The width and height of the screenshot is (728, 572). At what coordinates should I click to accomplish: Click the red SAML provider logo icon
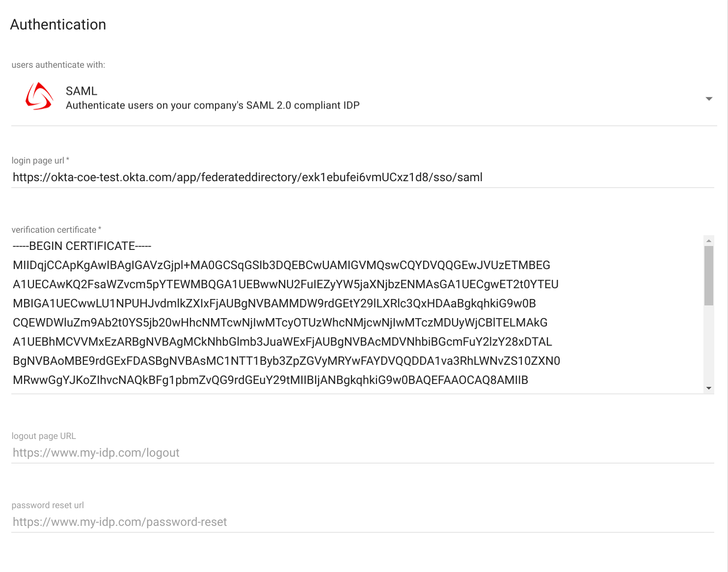coord(38,96)
